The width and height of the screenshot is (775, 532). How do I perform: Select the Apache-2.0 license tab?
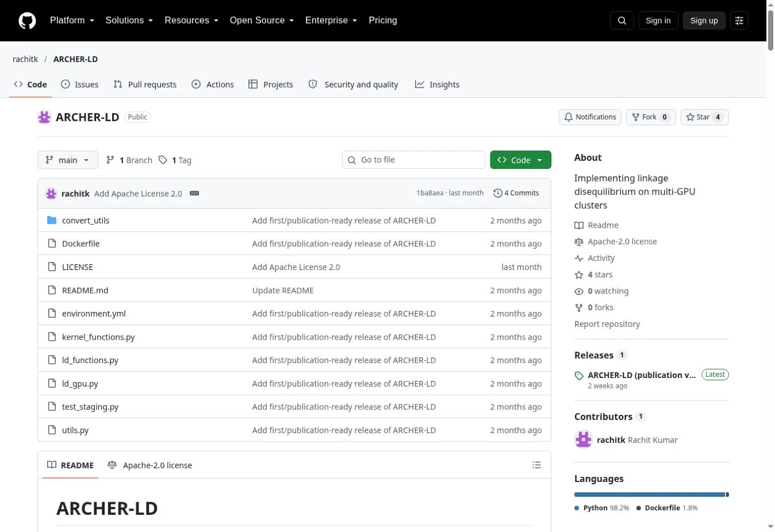pyautogui.click(x=150, y=465)
